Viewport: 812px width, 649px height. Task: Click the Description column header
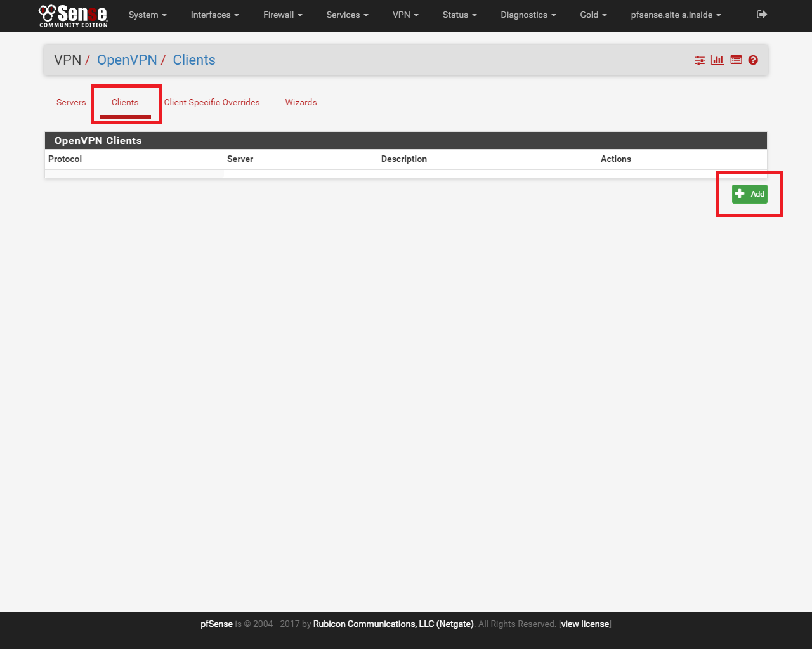click(404, 159)
